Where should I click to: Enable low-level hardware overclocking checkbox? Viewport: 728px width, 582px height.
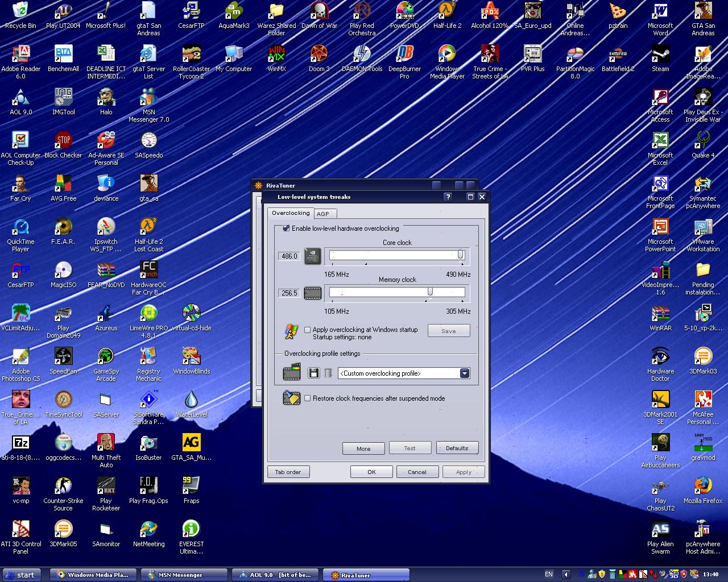point(286,228)
